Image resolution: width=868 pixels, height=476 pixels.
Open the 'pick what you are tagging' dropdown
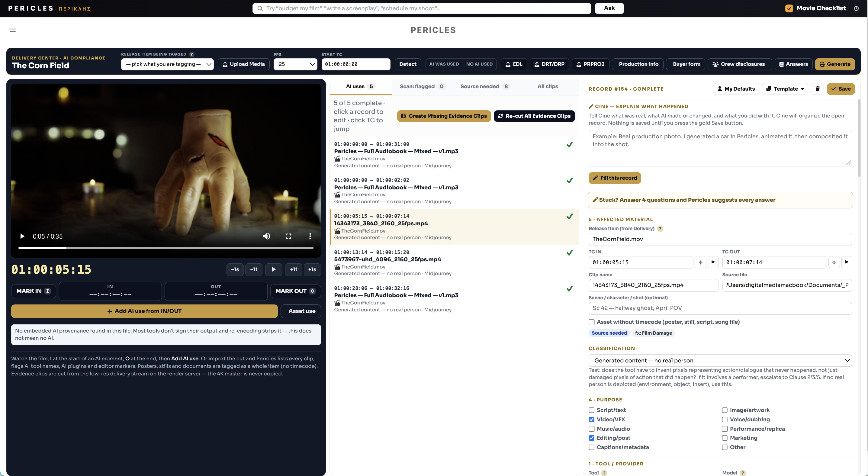[x=167, y=64]
